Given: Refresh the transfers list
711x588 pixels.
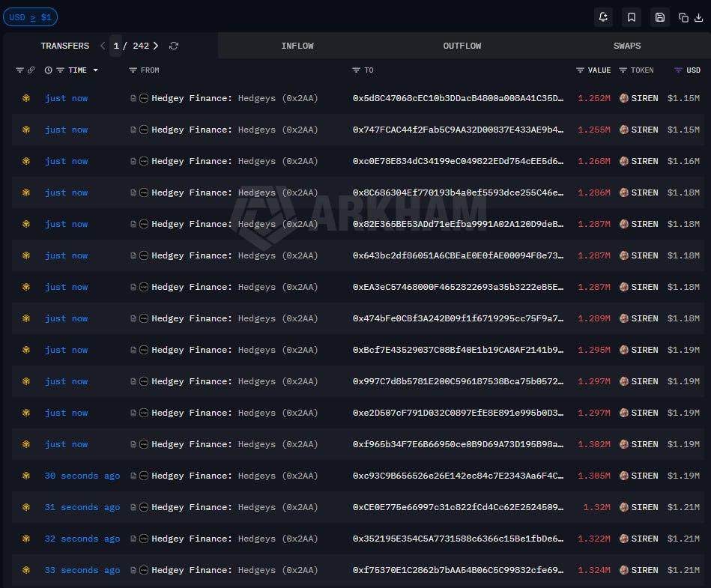Looking at the screenshot, I should 173,45.
